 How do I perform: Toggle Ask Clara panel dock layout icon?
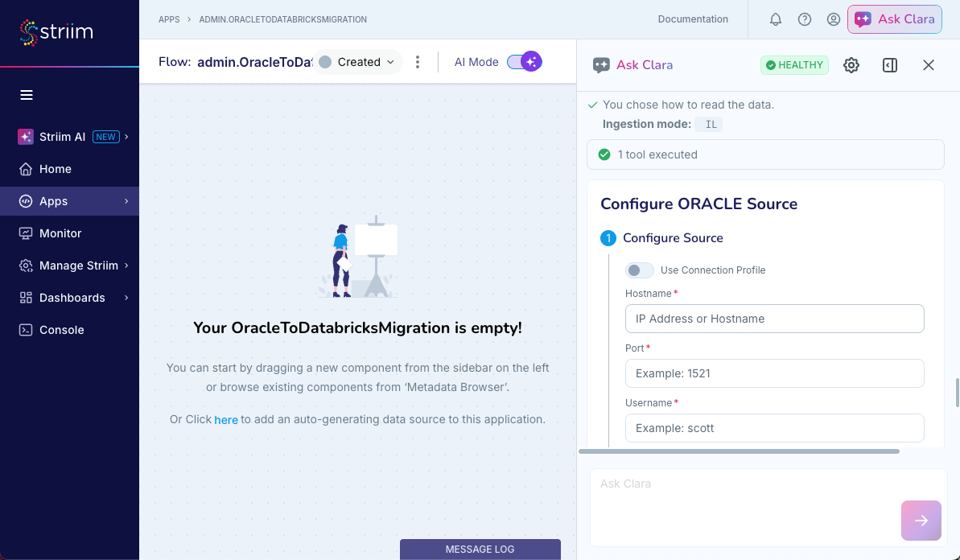click(x=890, y=65)
